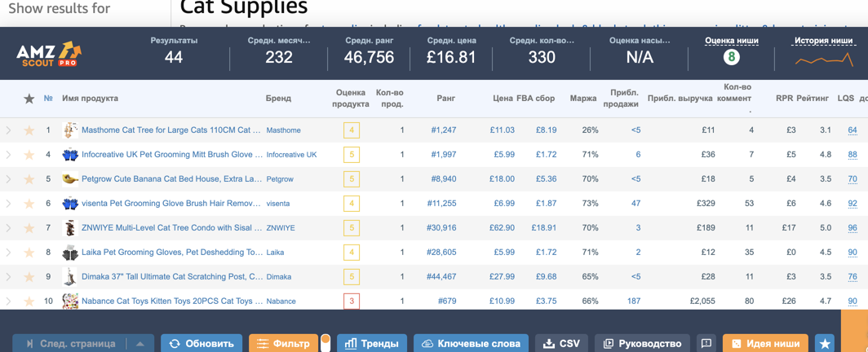Click the blue star button in bottom toolbar
Viewport: 868px width, 352px height.
825,344
